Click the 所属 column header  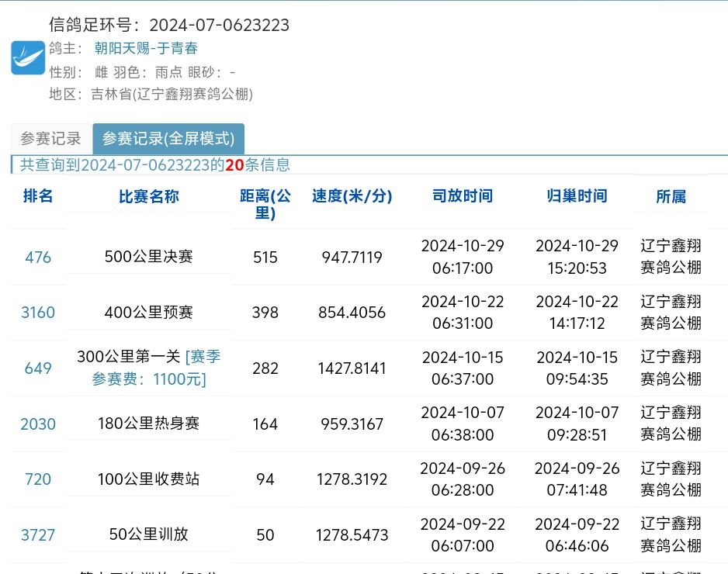click(671, 197)
